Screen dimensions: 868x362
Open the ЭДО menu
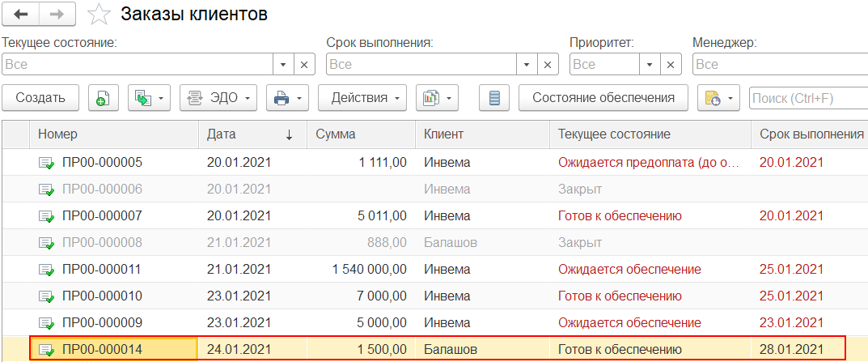(218, 98)
